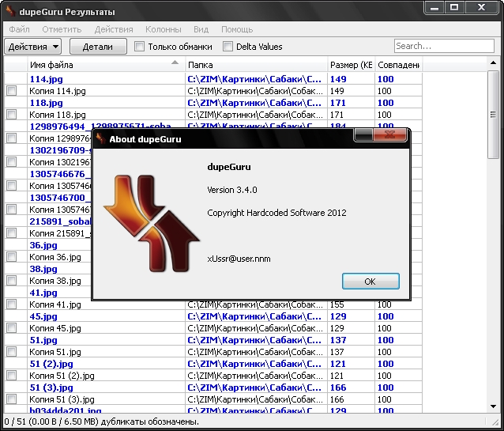Click folder path of 45.jpg row
Image resolution: width=504 pixels, height=431 pixels.
[x=254, y=316]
